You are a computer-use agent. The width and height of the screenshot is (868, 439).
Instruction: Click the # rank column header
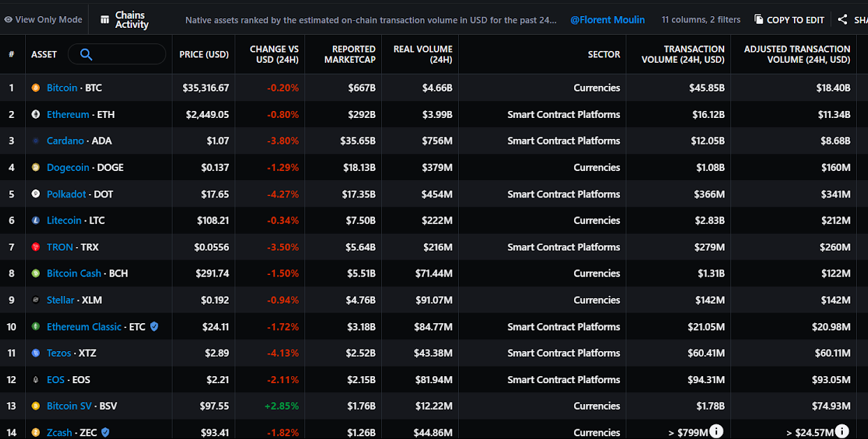coord(12,54)
